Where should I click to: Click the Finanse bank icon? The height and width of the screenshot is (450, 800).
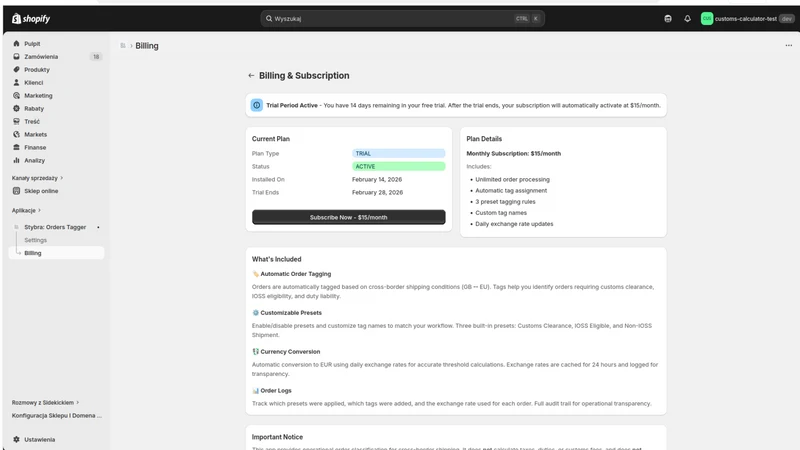16,147
